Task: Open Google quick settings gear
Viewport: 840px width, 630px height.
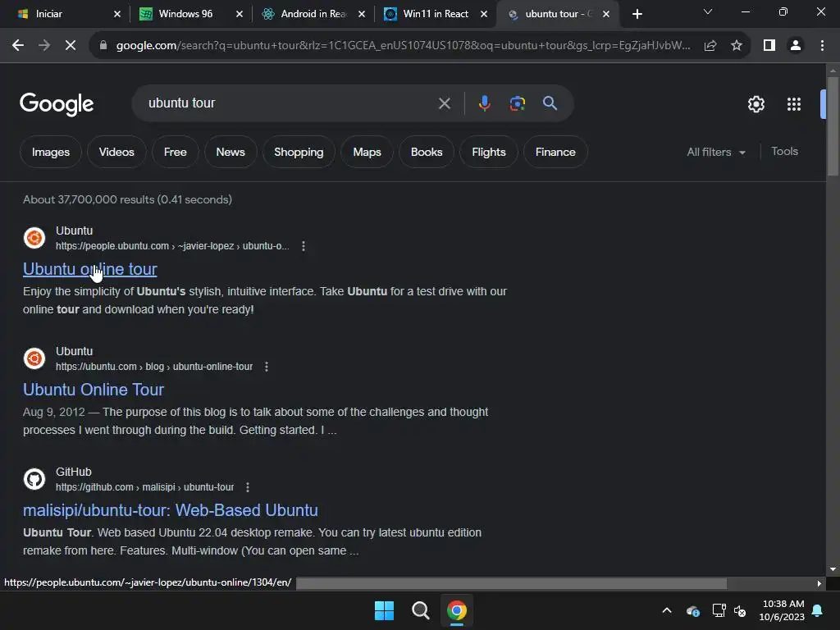Action: [x=756, y=104]
